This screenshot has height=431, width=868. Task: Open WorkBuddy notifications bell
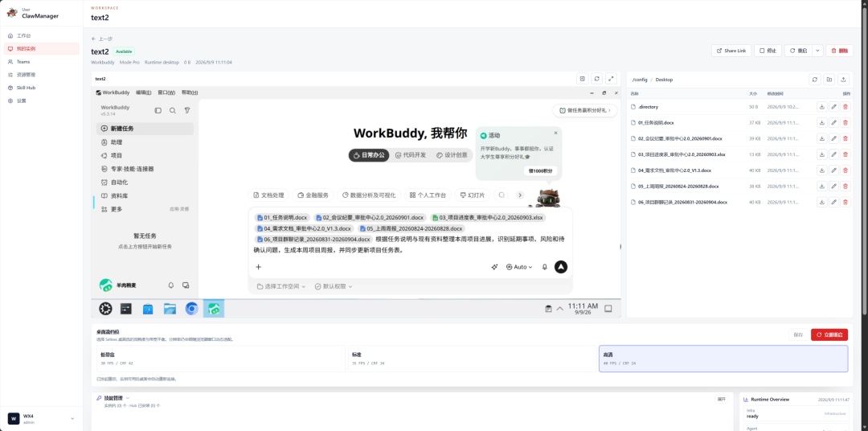click(x=171, y=285)
